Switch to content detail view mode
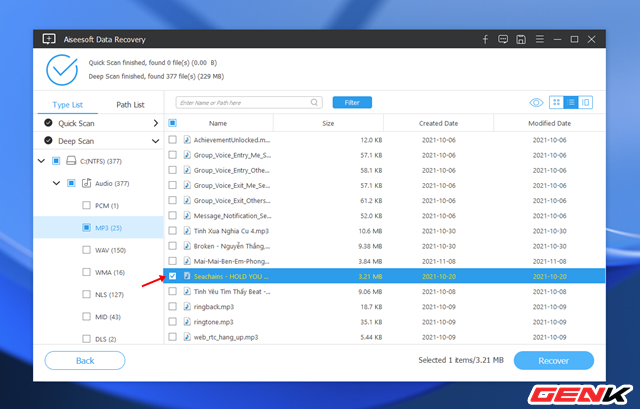Image resolution: width=640 pixels, height=409 pixels. (585, 102)
